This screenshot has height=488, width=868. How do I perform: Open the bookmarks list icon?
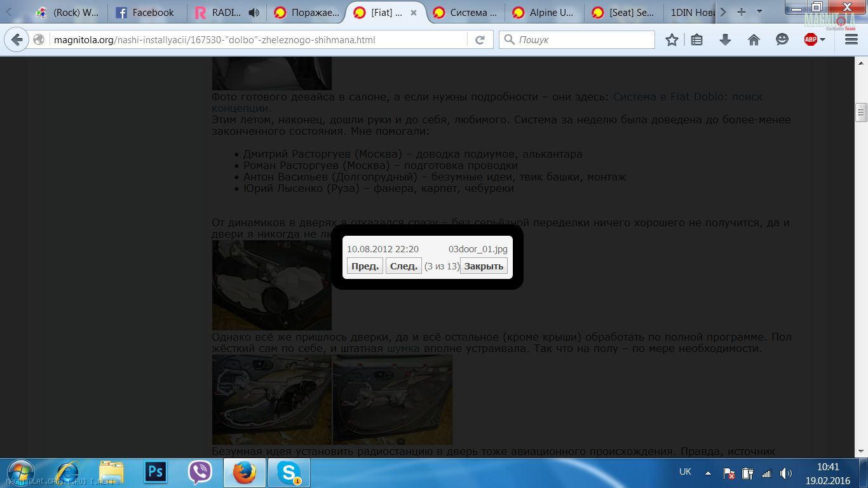tap(697, 40)
